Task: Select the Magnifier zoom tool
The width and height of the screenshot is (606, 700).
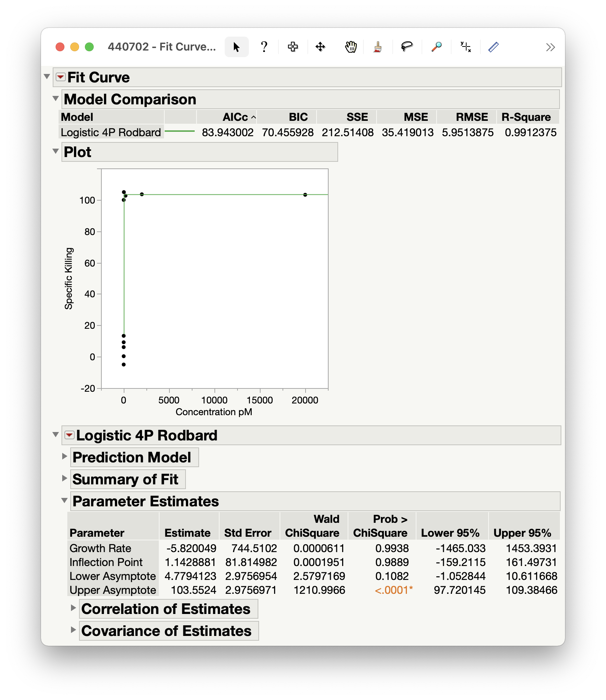Action: click(x=435, y=47)
